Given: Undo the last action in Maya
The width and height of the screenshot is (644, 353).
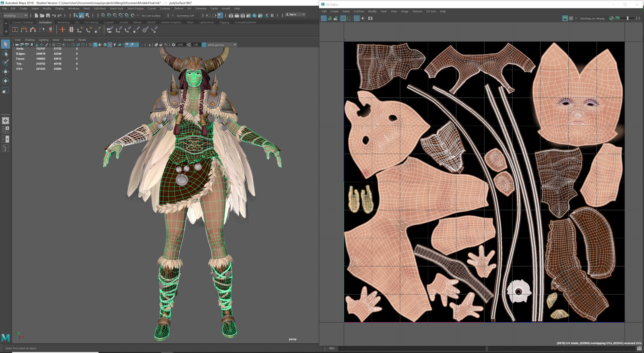Looking at the screenshot, I should [x=54, y=15].
